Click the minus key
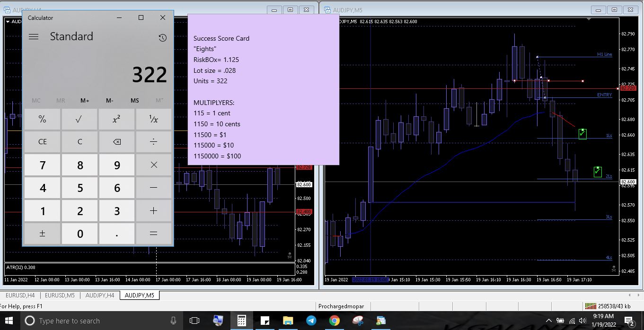The height and width of the screenshot is (330, 644). click(153, 188)
